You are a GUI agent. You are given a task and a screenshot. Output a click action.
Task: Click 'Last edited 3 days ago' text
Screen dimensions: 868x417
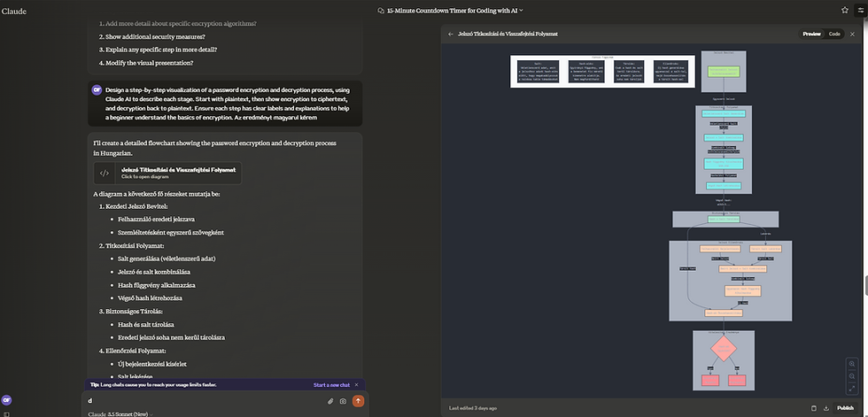coord(473,408)
